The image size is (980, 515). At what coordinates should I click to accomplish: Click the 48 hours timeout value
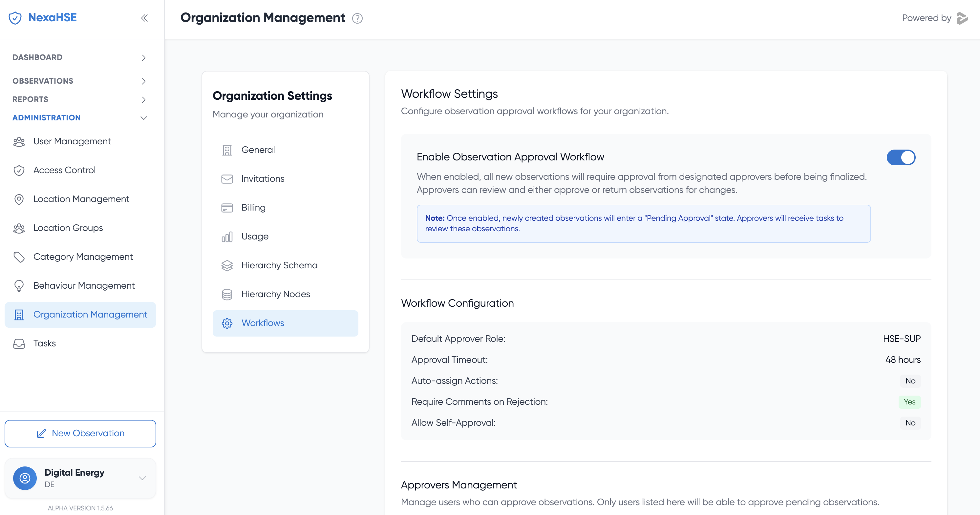tap(903, 360)
